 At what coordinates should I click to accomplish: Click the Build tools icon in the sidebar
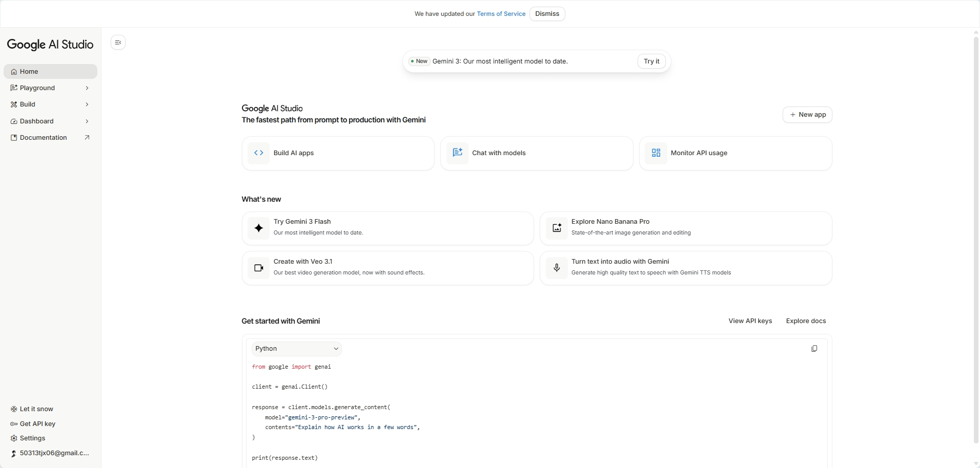point(14,104)
